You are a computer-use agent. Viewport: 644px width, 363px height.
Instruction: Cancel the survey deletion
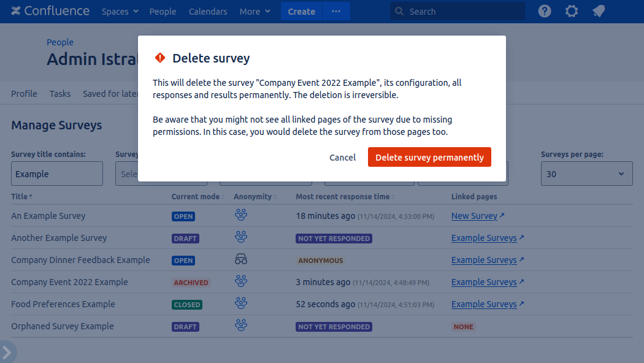[342, 157]
